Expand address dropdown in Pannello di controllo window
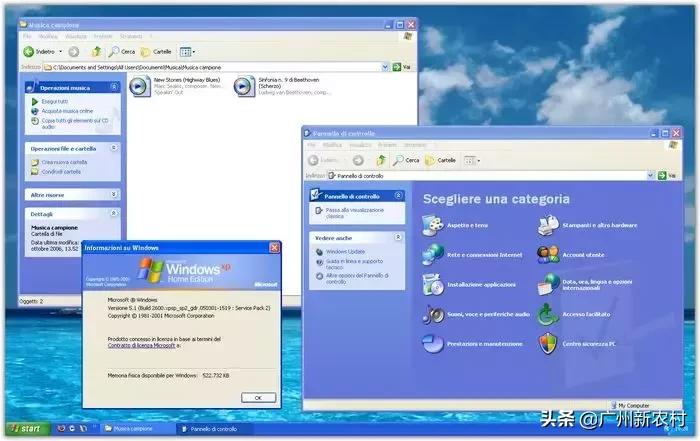 coord(650,175)
